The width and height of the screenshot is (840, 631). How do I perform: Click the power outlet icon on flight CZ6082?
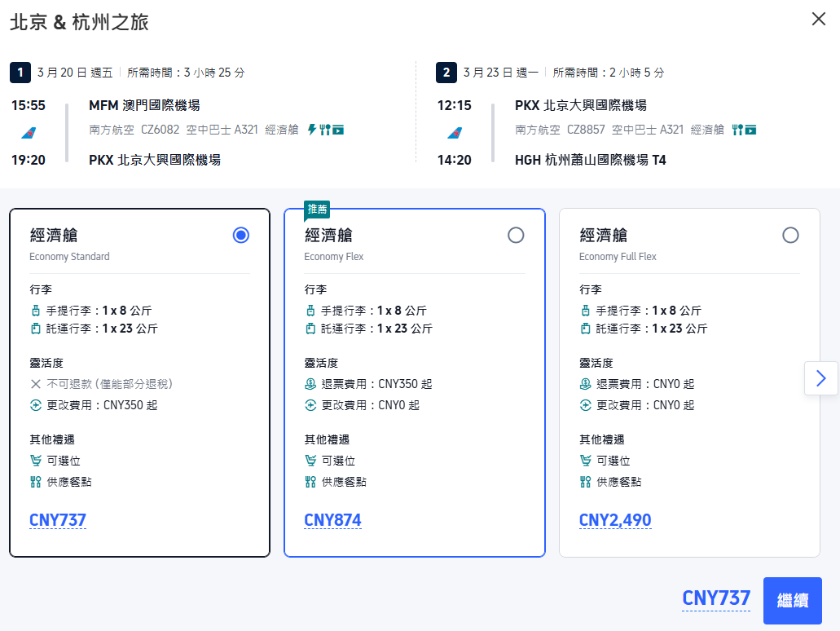point(312,129)
